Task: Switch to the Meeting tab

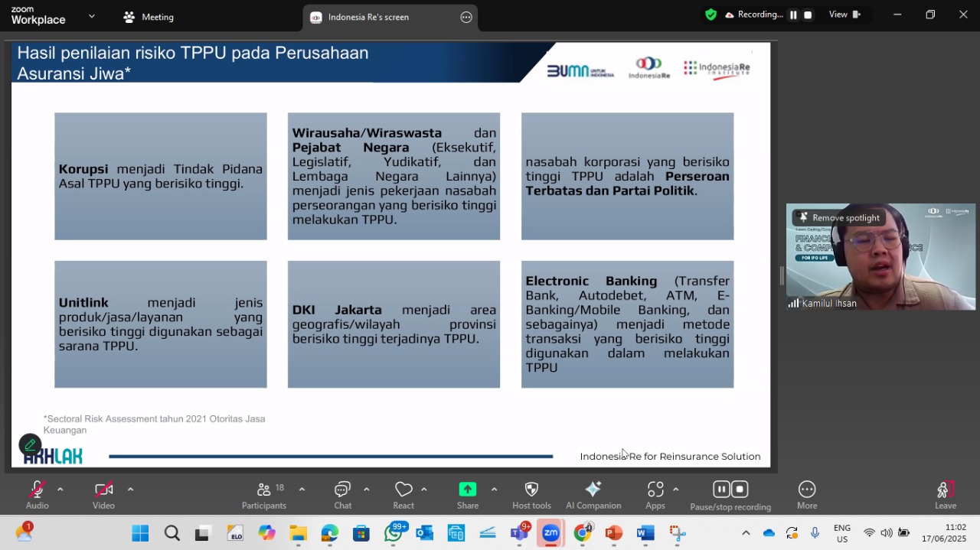Action: click(149, 17)
